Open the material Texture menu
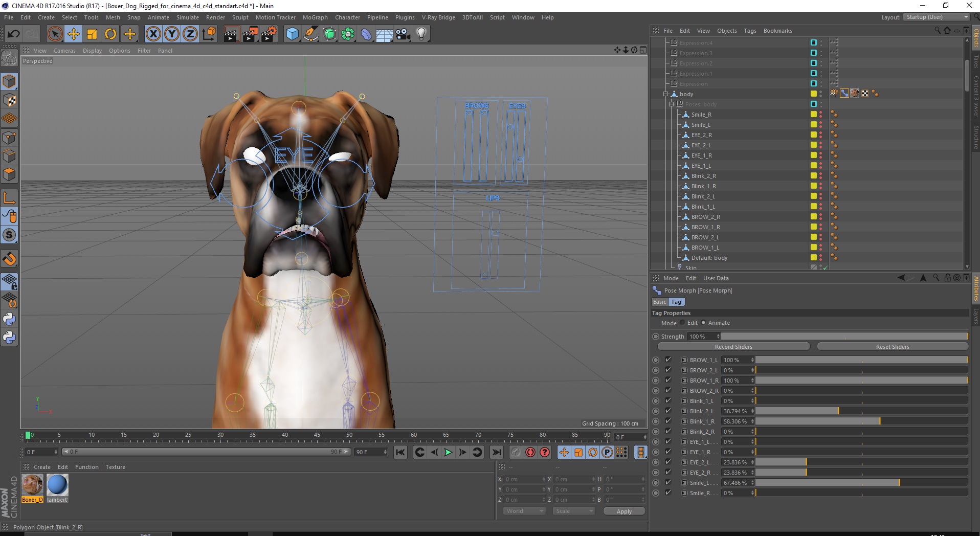980x536 pixels. click(x=115, y=467)
